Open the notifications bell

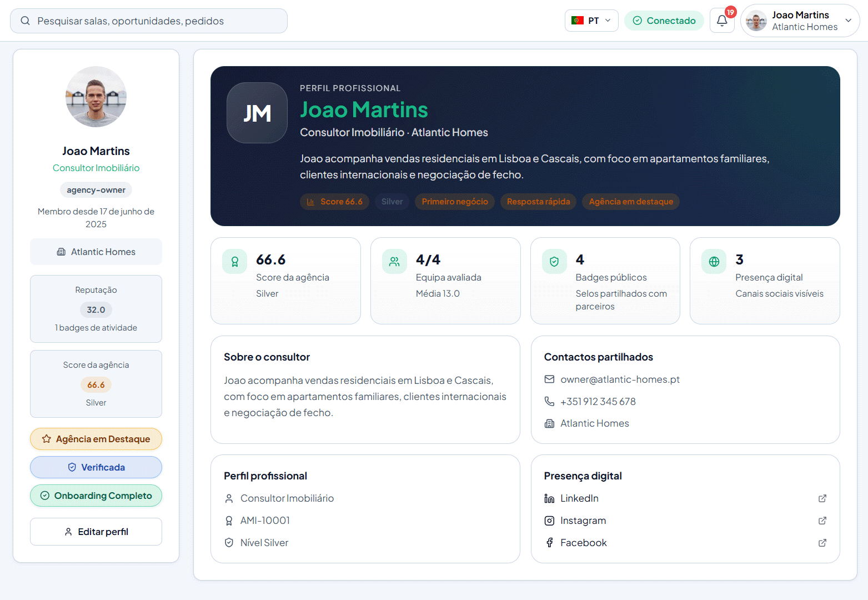click(722, 21)
